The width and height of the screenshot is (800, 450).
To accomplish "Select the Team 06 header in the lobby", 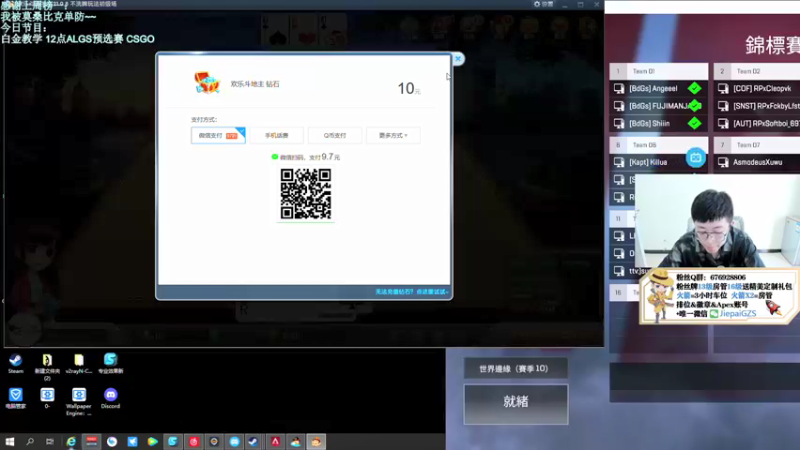I will [659, 145].
